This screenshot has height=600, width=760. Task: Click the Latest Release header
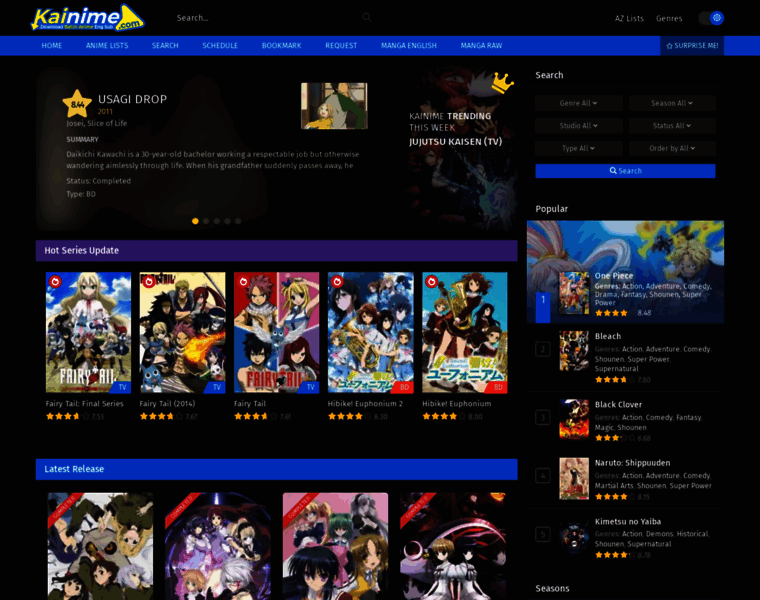[277, 469]
